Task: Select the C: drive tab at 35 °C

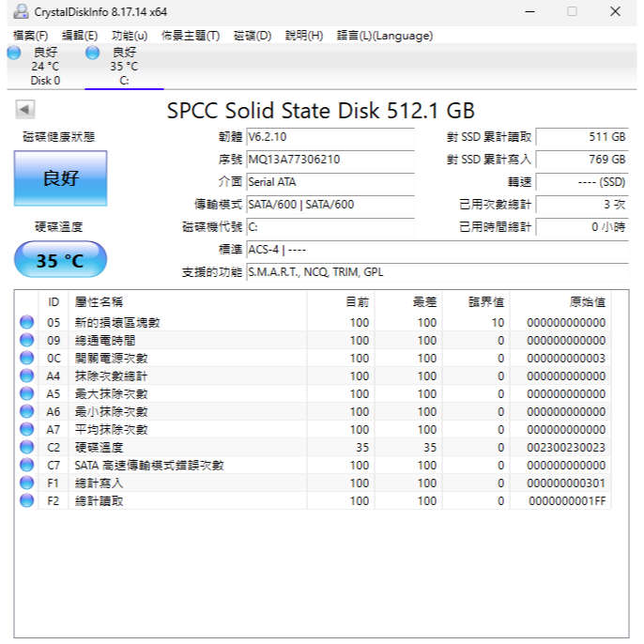Action: coord(124,66)
